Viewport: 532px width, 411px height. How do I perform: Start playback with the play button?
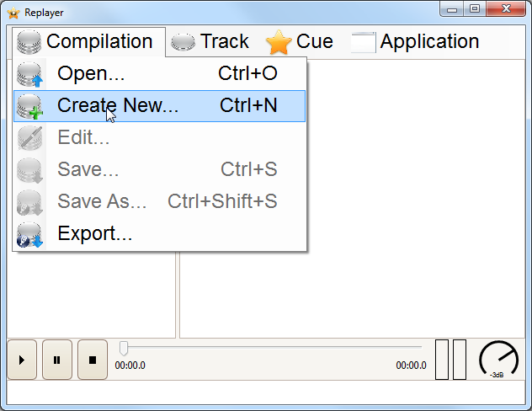pyautogui.click(x=22, y=360)
